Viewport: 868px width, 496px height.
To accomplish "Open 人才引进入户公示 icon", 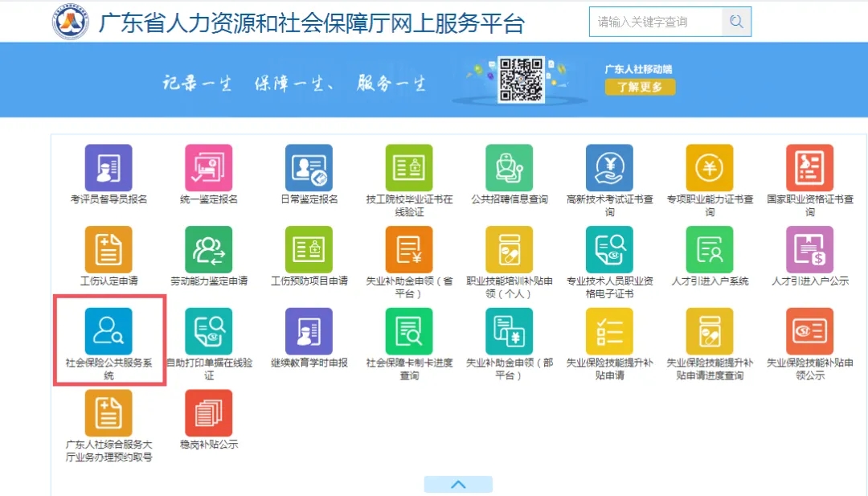I will [810, 250].
